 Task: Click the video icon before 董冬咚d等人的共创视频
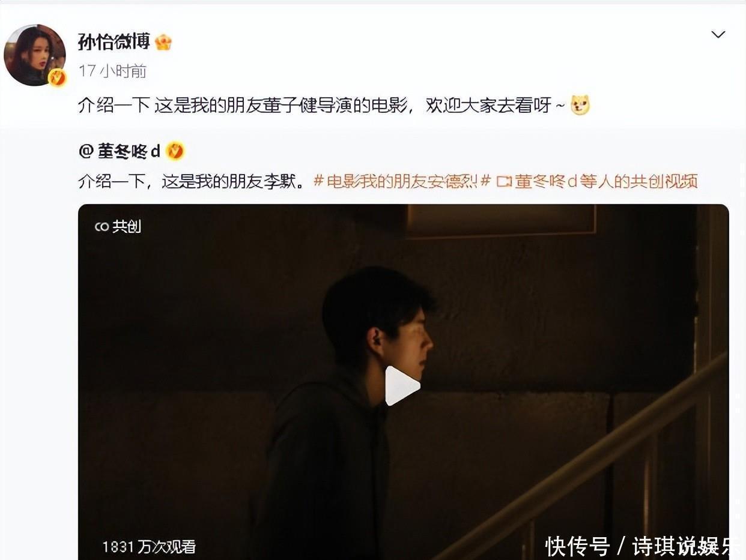[504, 182]
